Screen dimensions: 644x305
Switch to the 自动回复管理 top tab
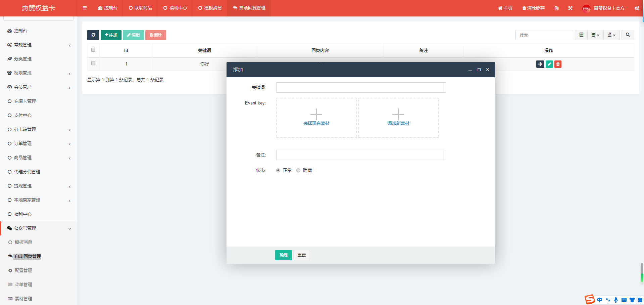point(249,8)
